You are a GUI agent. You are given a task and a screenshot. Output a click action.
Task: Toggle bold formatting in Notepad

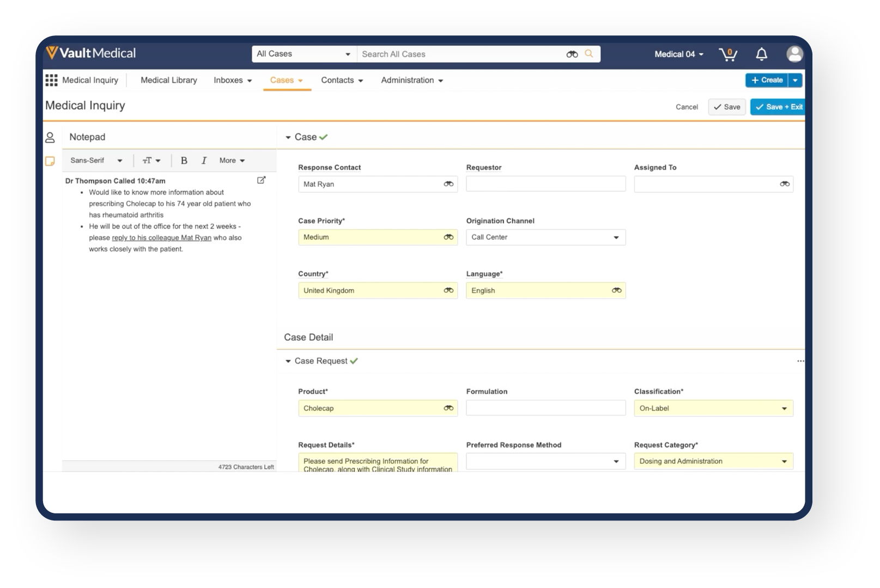point(184,161)
